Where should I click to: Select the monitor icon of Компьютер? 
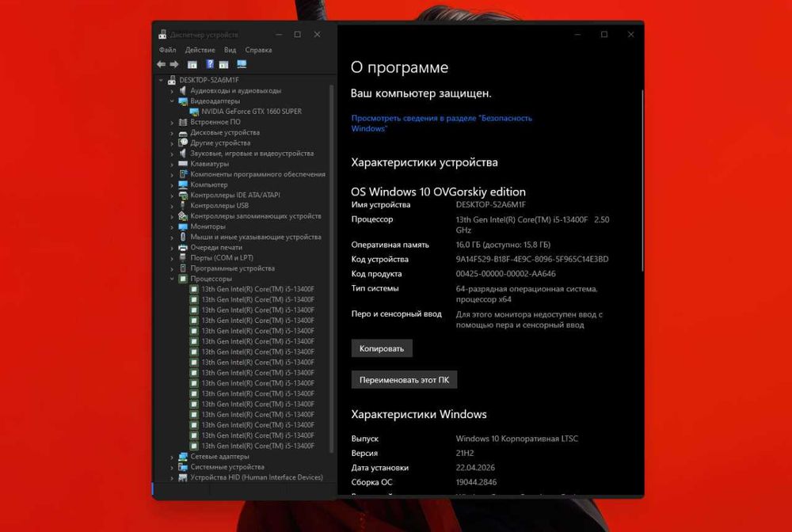pos(183,184)
